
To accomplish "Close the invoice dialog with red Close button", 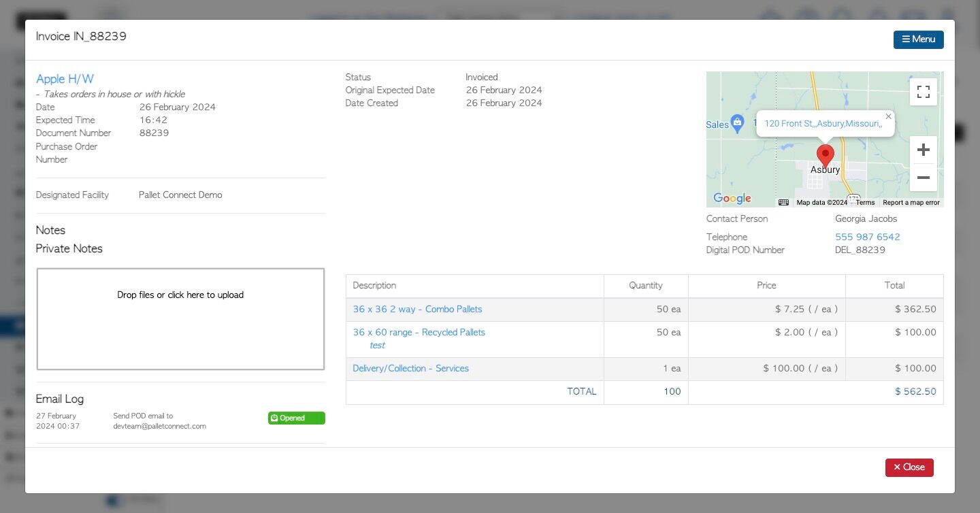I will (x=909, y=467).
